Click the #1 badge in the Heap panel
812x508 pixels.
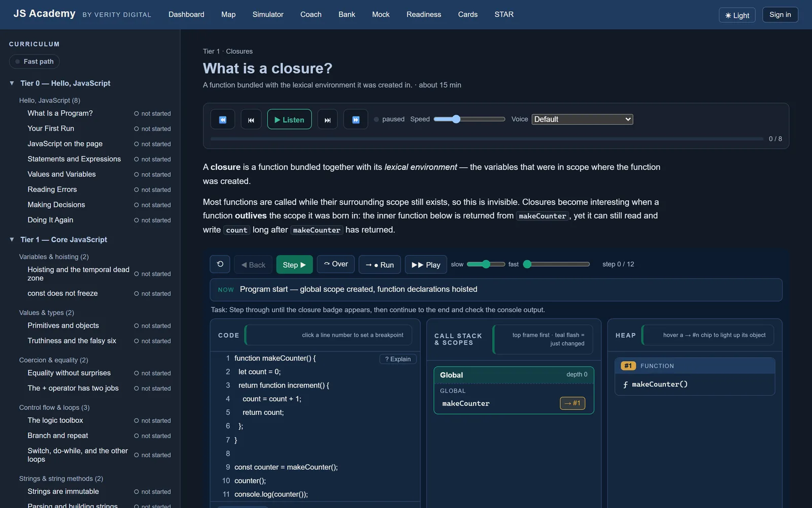(628, 366)
